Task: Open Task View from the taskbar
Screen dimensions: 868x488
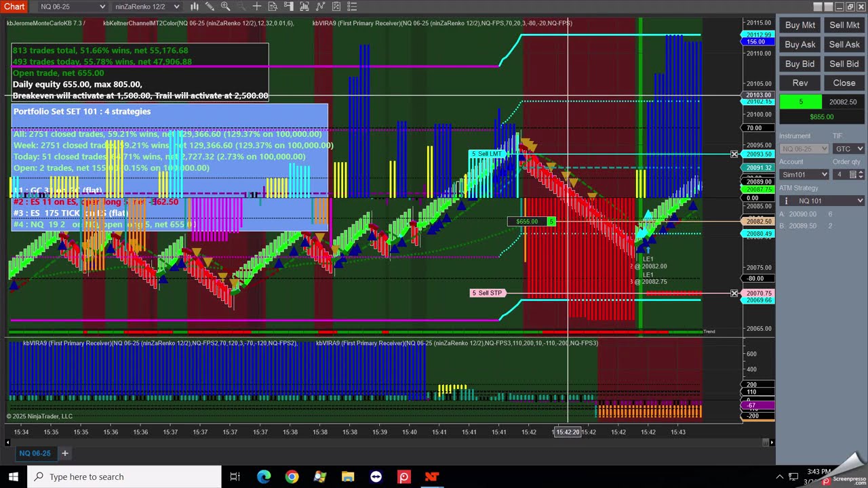Action: click(x=235, y=476)
